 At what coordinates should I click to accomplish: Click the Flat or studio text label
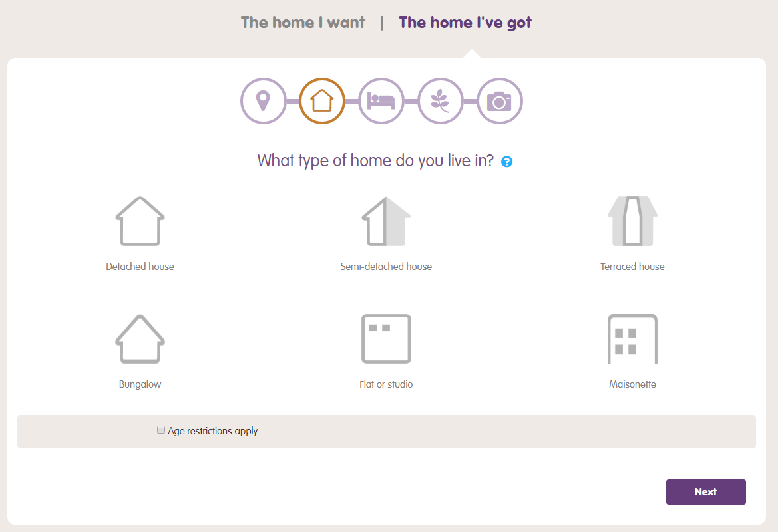pyautogui.click(x=386, y=384)
